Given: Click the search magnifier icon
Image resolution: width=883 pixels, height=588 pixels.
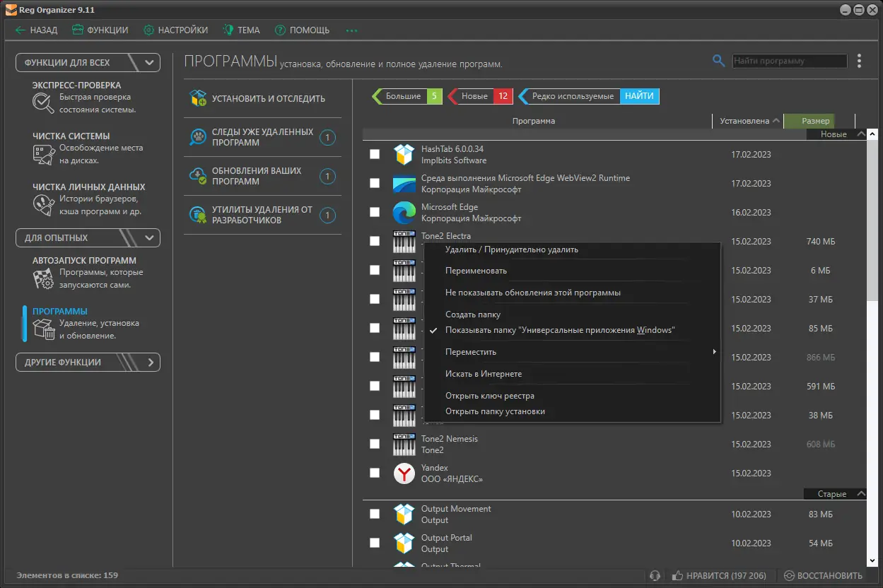Looking at the screenshot, I should (718, 61).
